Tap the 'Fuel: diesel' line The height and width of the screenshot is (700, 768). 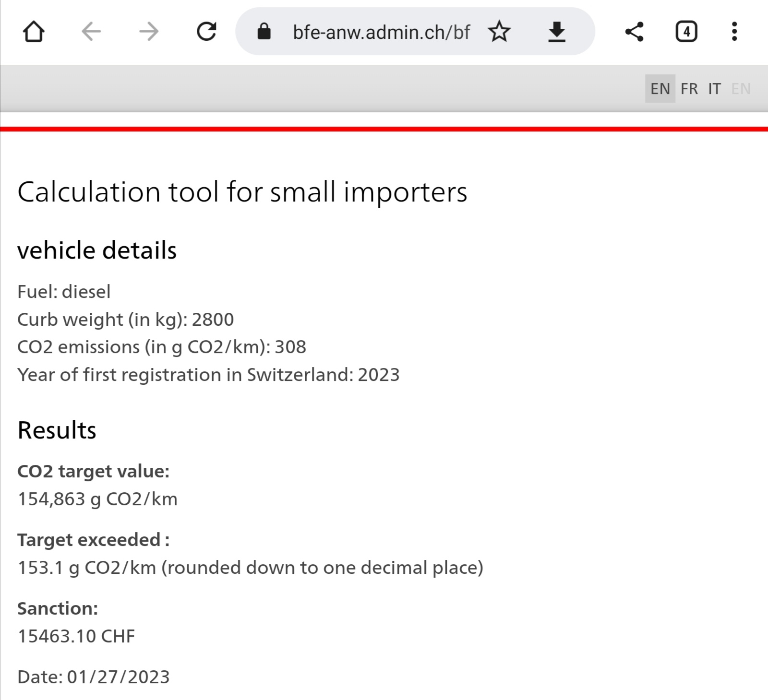pyautogui.click(x=64, y=292)
